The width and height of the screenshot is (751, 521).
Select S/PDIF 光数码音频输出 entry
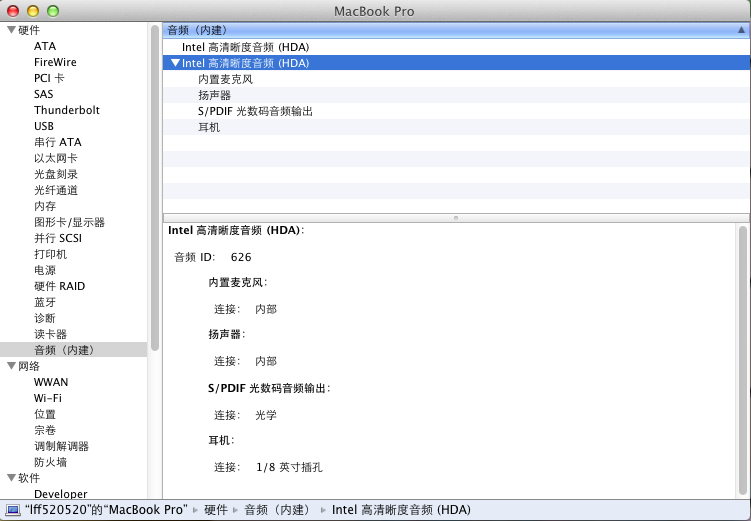(x=255, y=111)
